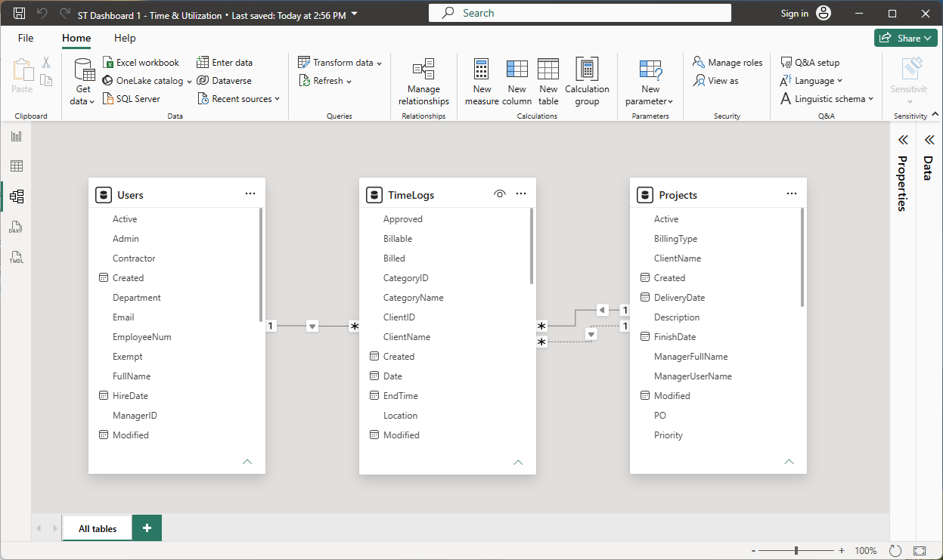Open Dataverse connector
Screen dimensions: 943x560
pyautogui.click(x=224, y=81)
